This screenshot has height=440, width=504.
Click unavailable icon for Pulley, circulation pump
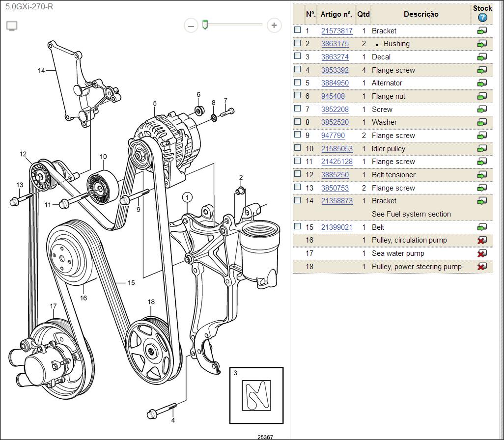pyautogui.click(x=482, y=240)
